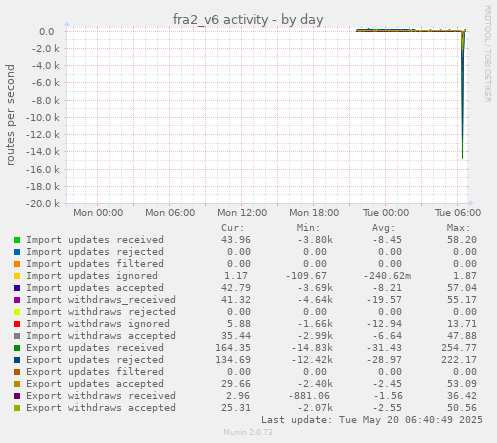Screen dimensions: 497x443
Task: Click the 'Mon 18:00' time axis label
Action: (314, 213)
